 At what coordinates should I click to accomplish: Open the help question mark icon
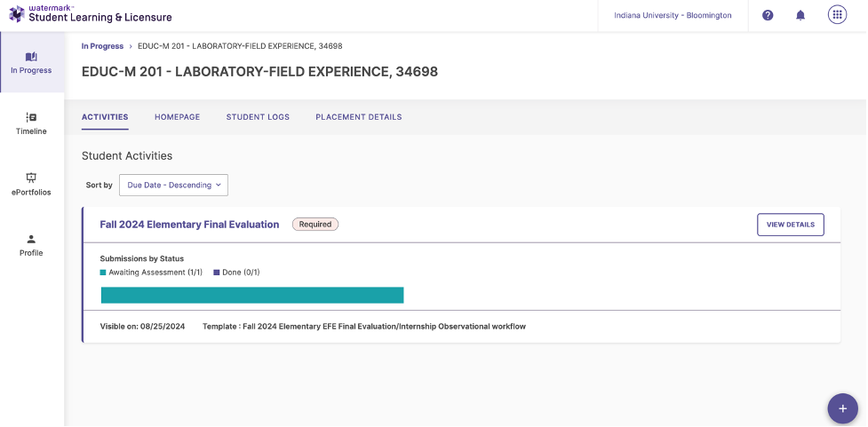(x=768, y=15)
